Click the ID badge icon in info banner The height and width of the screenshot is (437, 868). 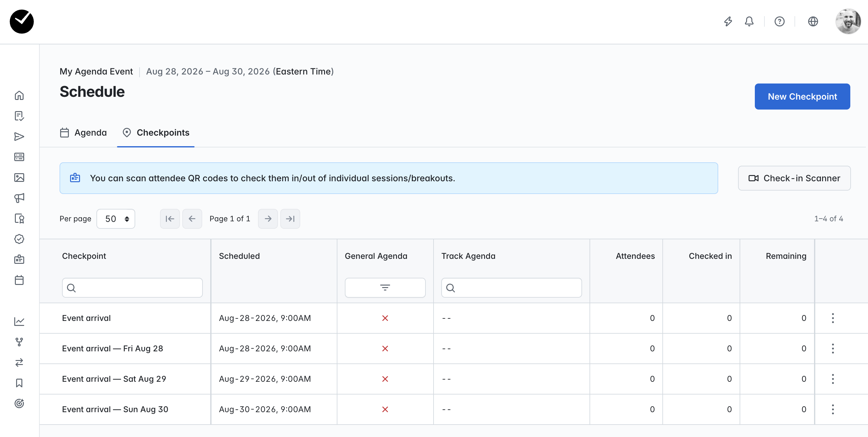tap(75, 178)
